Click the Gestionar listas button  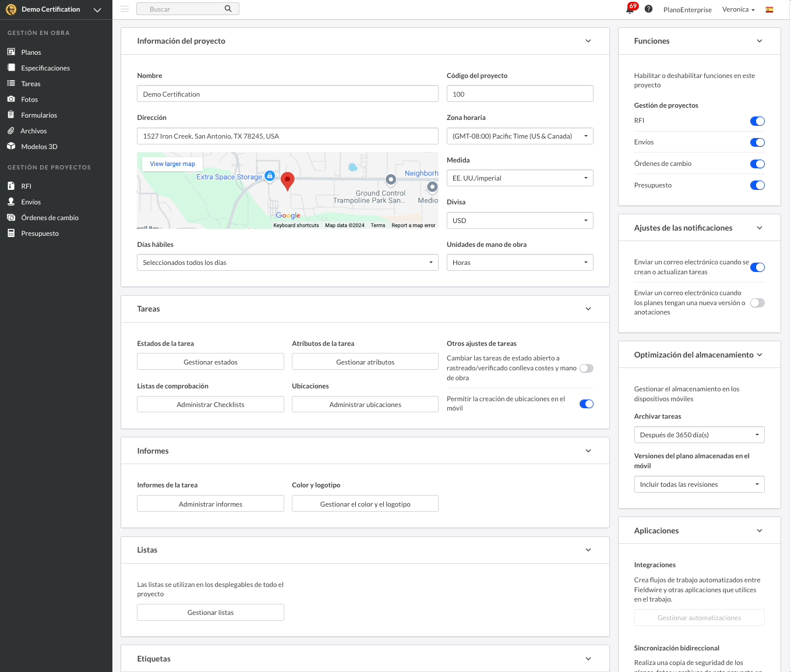point(210,612)
